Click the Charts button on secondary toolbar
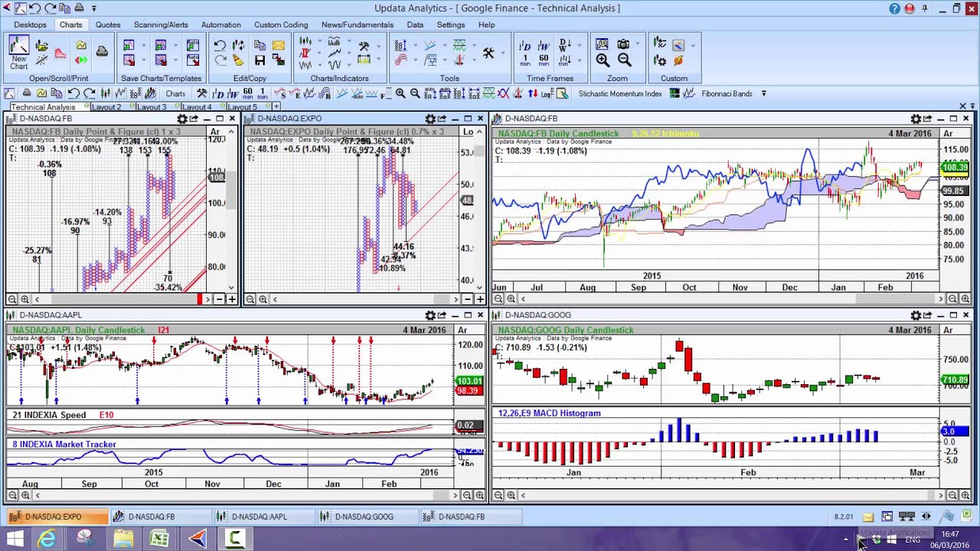 [x=175, y=93]
